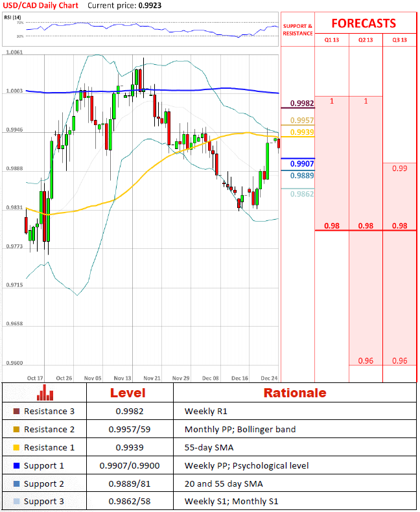Click the current price value 0.9923
The height and width of the screenshot is (512, 420).
(x=150, y=6)
